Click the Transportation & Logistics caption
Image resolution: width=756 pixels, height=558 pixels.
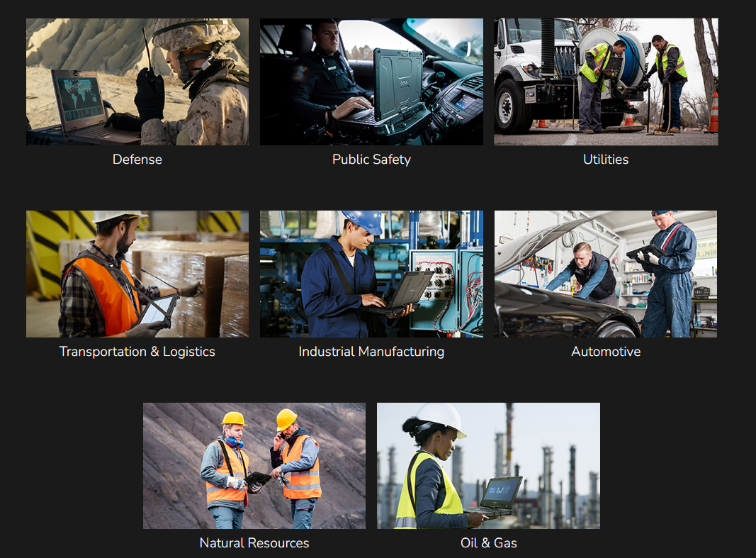(x=137, y=352)
